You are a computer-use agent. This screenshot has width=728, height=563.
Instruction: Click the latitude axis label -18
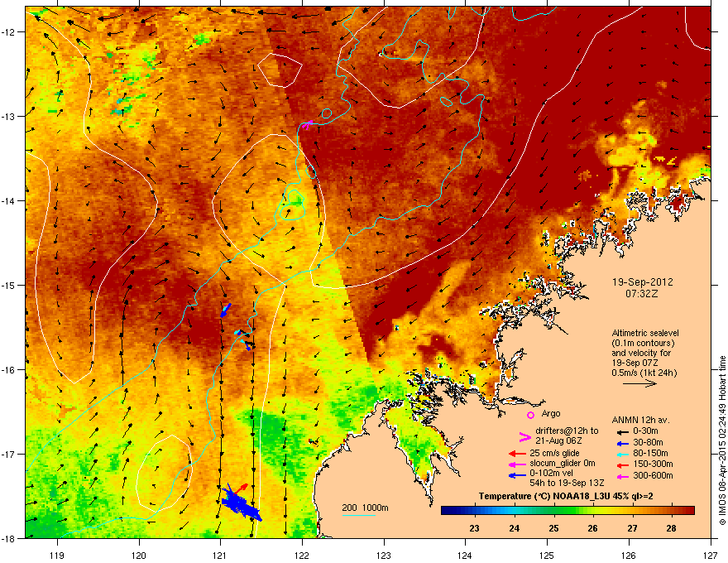pos(8,538)
